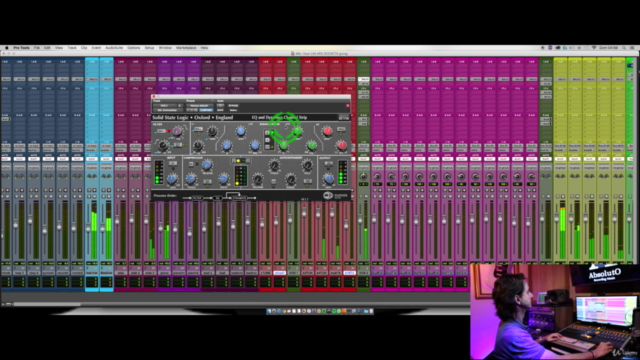The width and height of the screenshot is (640, 360).
Task: Adjust the red HF gain knob
Action: click(328, 131)
